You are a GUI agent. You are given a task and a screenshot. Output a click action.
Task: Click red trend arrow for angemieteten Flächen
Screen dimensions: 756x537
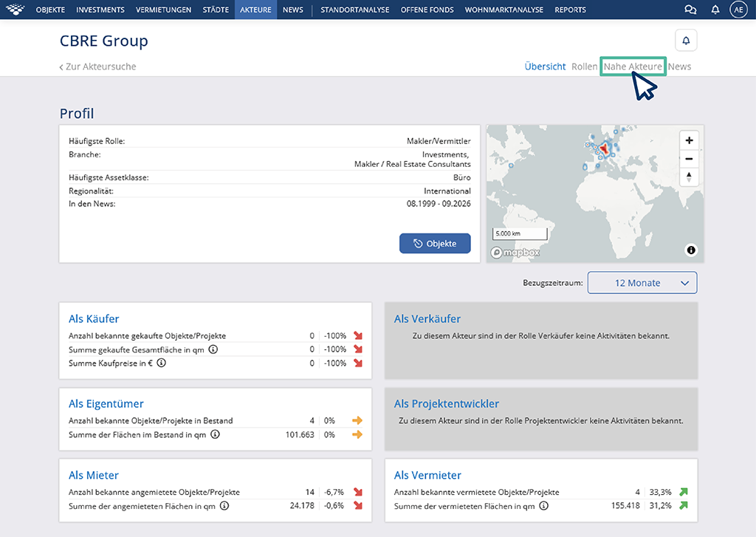[358, 505]
